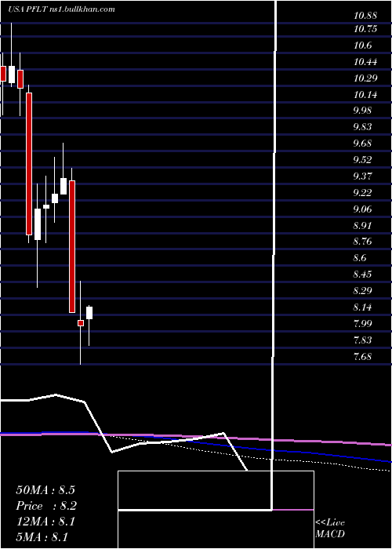Click the '<<Live MACD' label

[x=330, y=528]
